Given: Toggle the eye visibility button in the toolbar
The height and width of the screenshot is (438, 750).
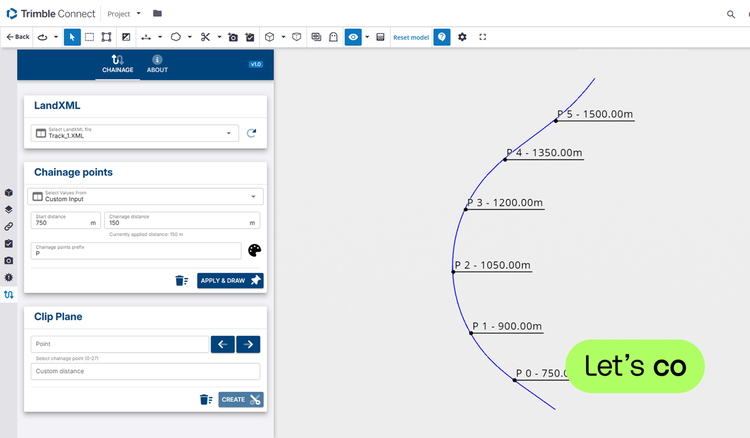Looking at the screenshot, I should pyautogui.click(x=353, y=37).
